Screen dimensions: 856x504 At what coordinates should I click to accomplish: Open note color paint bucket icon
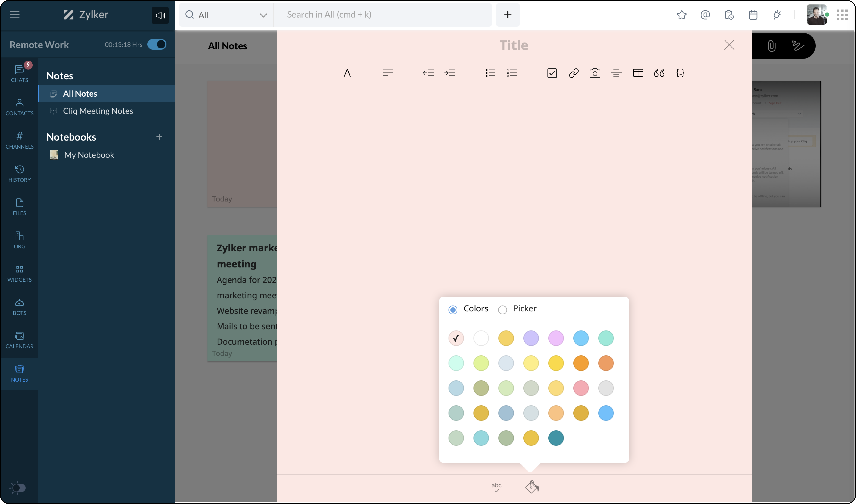532,487
